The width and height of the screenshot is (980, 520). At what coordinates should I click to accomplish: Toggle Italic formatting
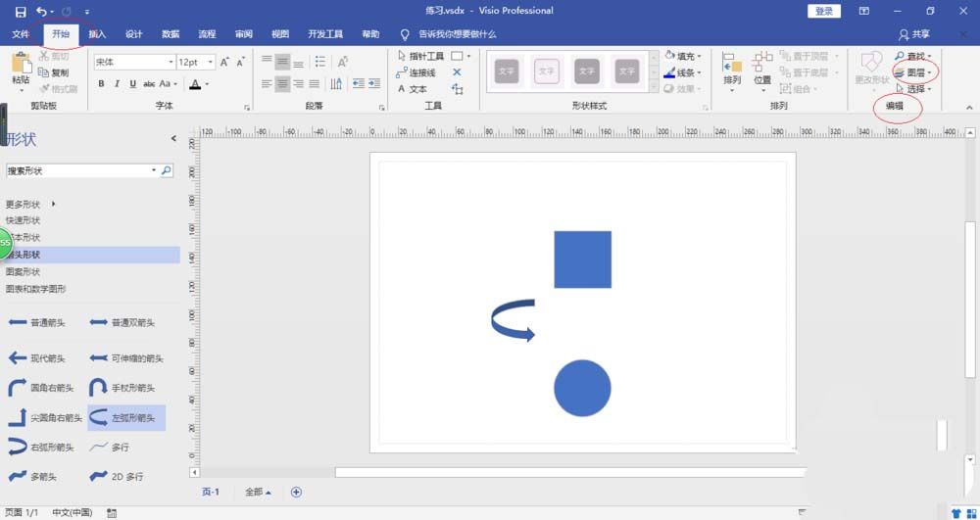pyautogui.click(x=117, y=83)
